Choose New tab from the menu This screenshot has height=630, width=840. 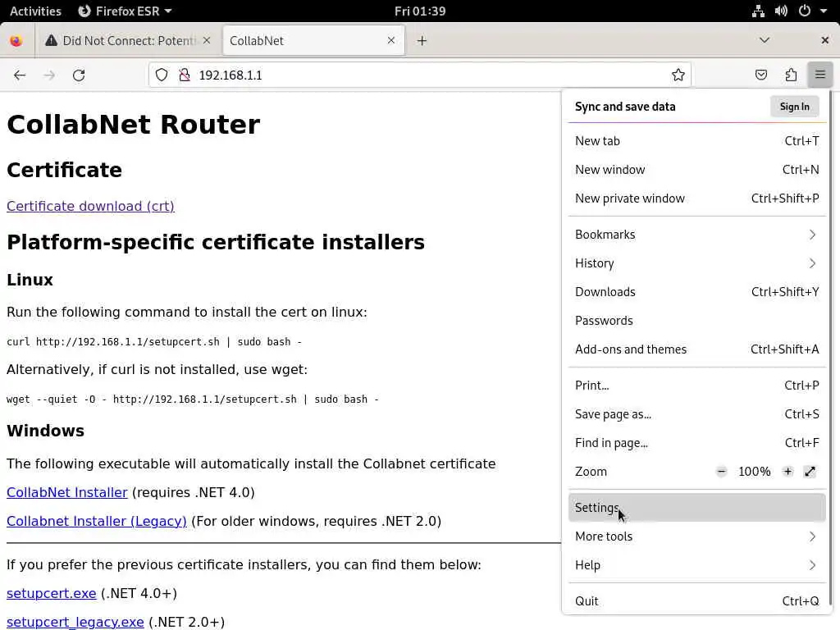click(696, 141)
